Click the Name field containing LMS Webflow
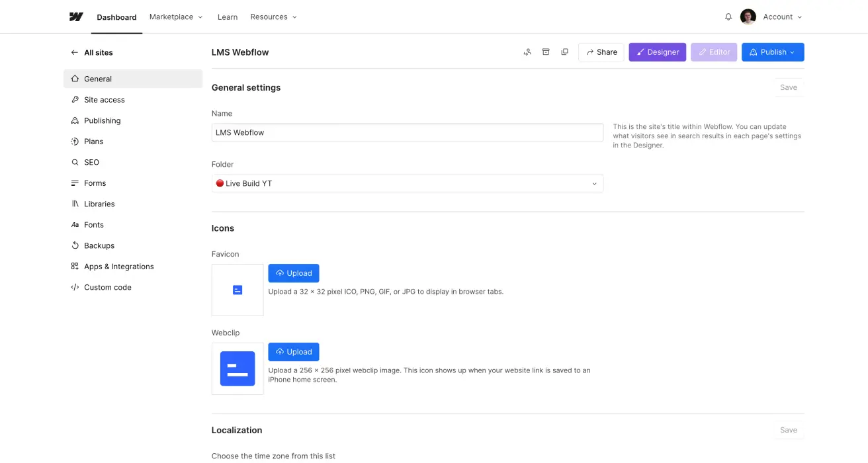The width and height of the screenshot is (868, 463). (407, 132)
